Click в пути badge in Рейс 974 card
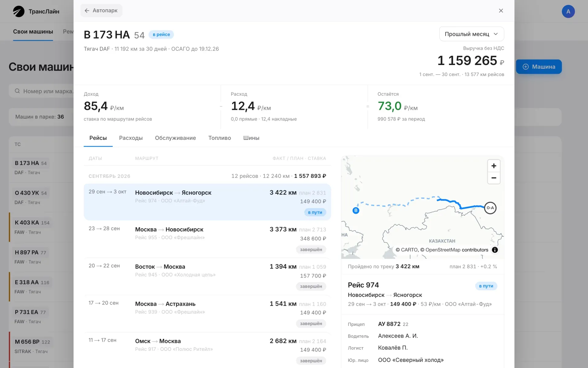The image size is (588, 368). click(x=486, y=286)
